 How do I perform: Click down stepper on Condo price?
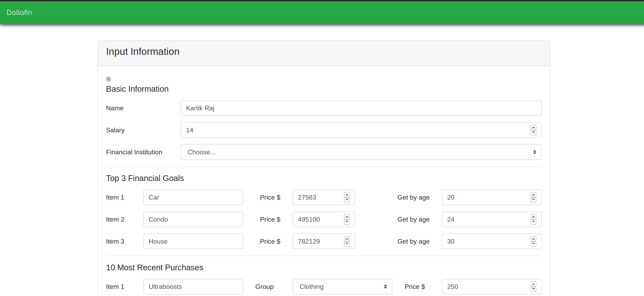pos(347,222)
